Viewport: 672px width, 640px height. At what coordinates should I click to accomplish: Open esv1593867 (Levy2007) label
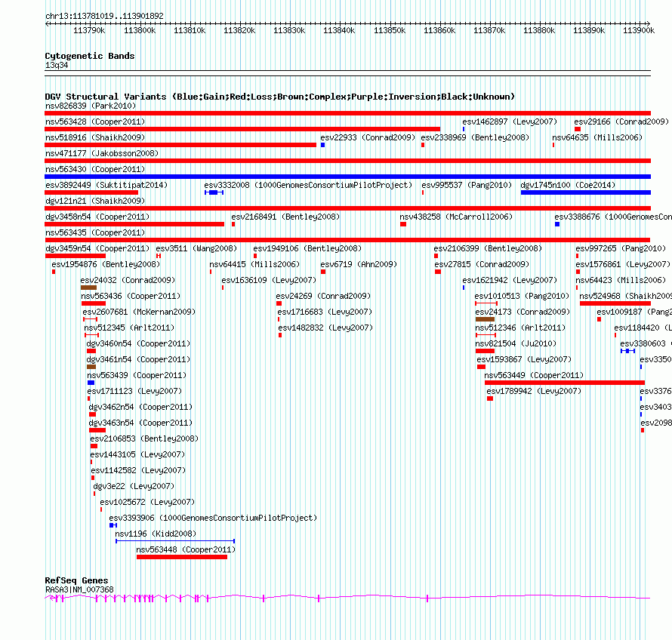pos(524,359)
